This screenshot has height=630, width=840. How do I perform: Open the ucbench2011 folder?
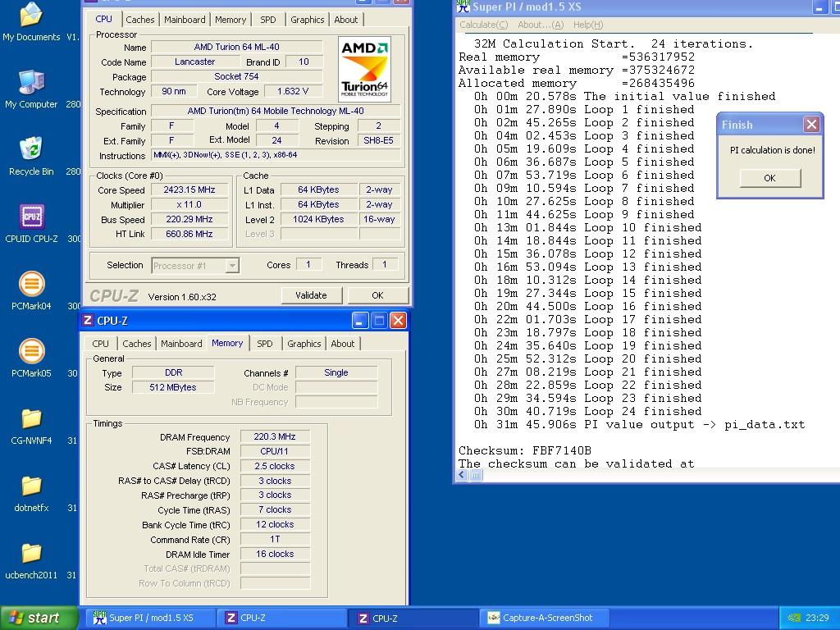[31, 559]
